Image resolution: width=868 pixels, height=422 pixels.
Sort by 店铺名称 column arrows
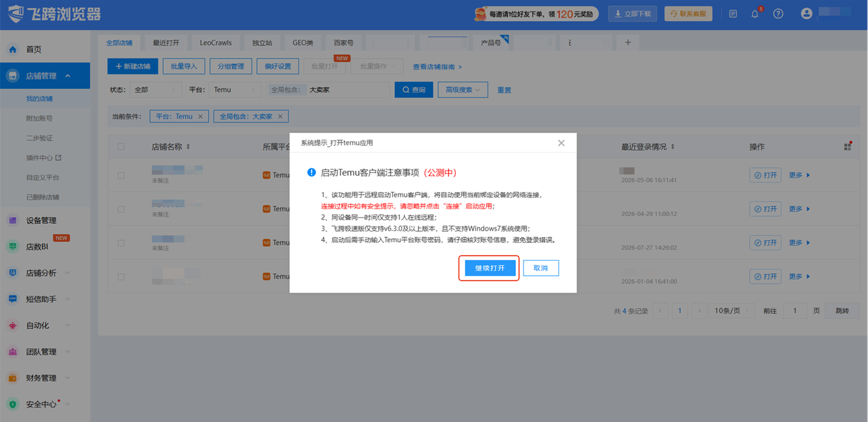[188, 147]
